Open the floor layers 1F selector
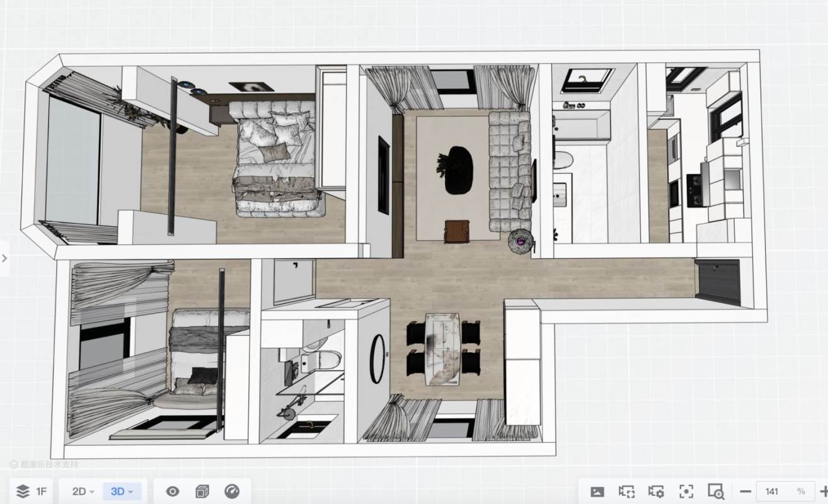This screenshot has width=828, height=504. pos(32,491)
